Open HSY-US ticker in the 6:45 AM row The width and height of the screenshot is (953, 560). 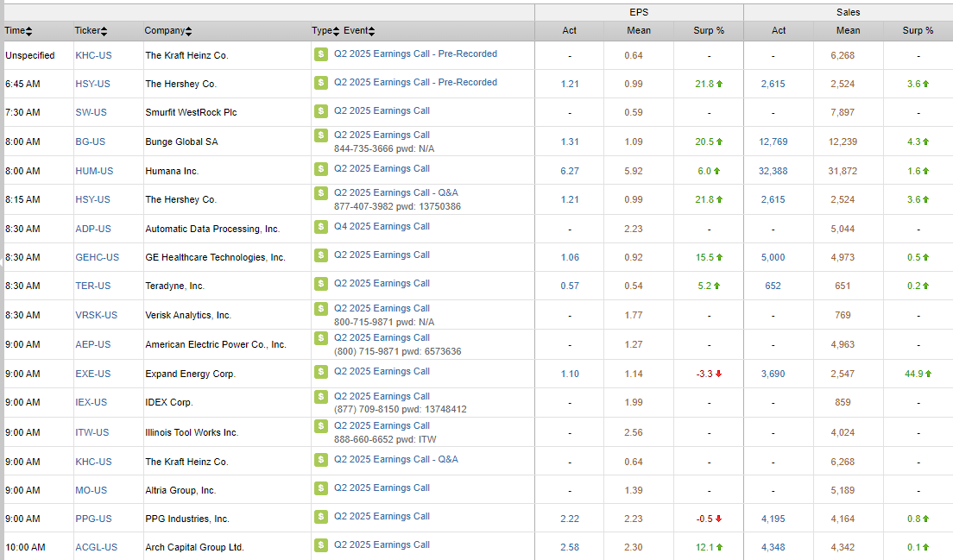93,84
